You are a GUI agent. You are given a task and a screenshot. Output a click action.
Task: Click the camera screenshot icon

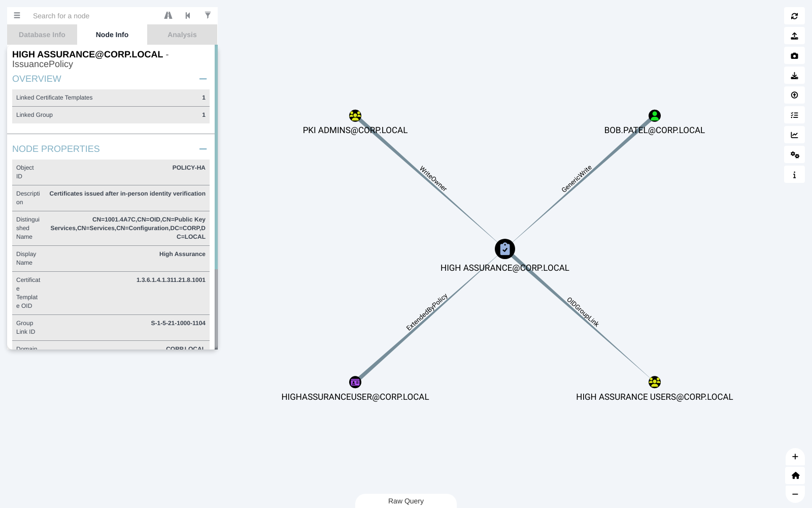794,56
